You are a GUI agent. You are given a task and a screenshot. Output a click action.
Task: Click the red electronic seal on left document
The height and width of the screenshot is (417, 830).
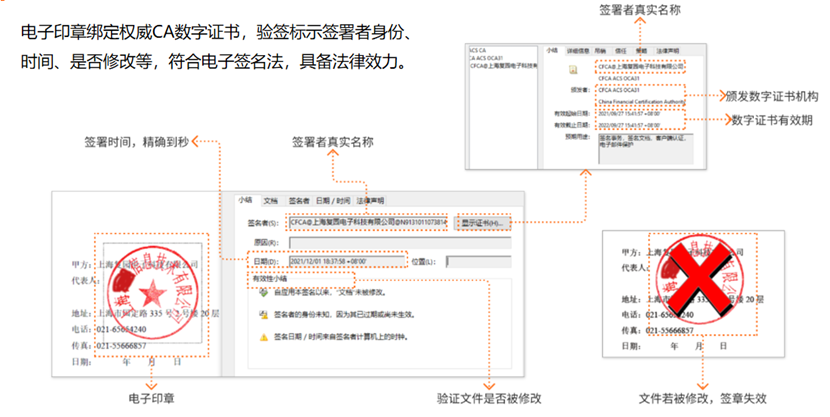click(152, 292)
